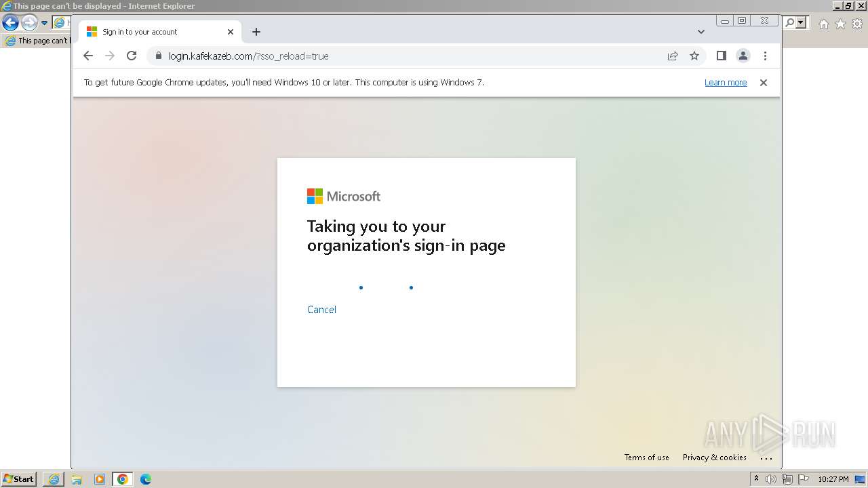Viewport: 868px width, 488px height.
Task: Launch the media player from the taskbar
Action: click(100, 479)
